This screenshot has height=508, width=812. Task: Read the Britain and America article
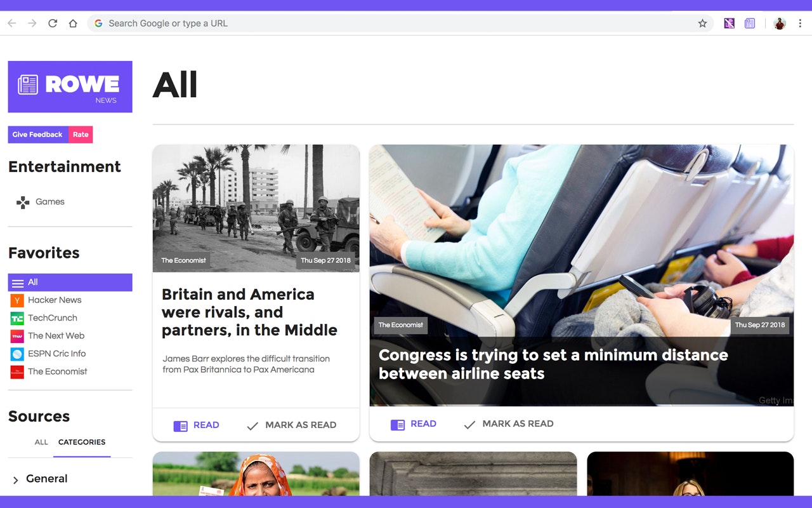(x=196, y=425)
